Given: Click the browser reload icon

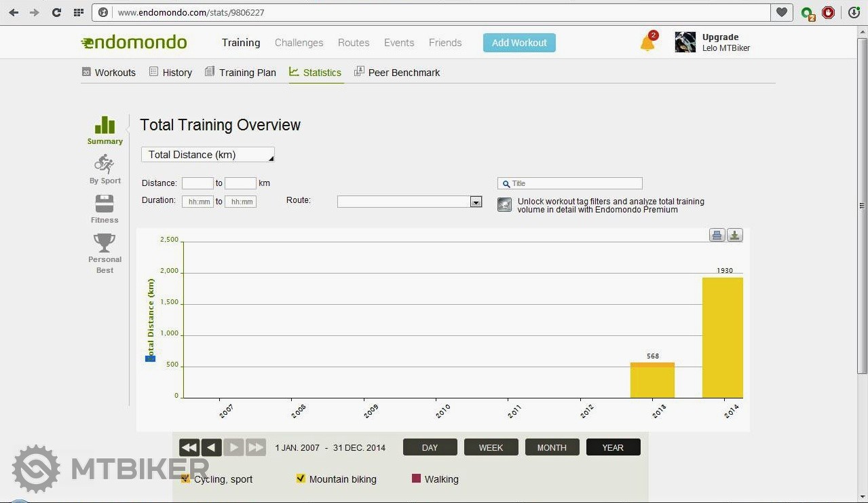Looking at the screenshot, I should (x=56, y=12).
